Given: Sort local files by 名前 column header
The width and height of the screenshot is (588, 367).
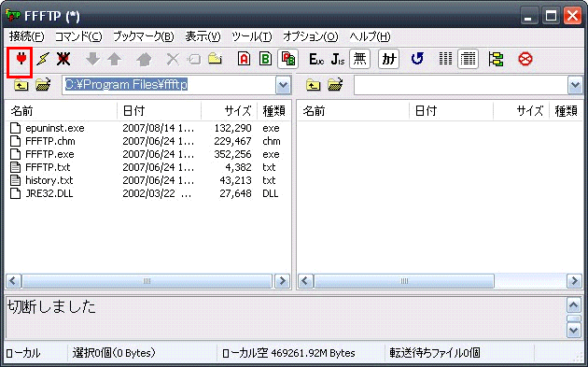Looking at the screenshot, I should tap(62, 111).
